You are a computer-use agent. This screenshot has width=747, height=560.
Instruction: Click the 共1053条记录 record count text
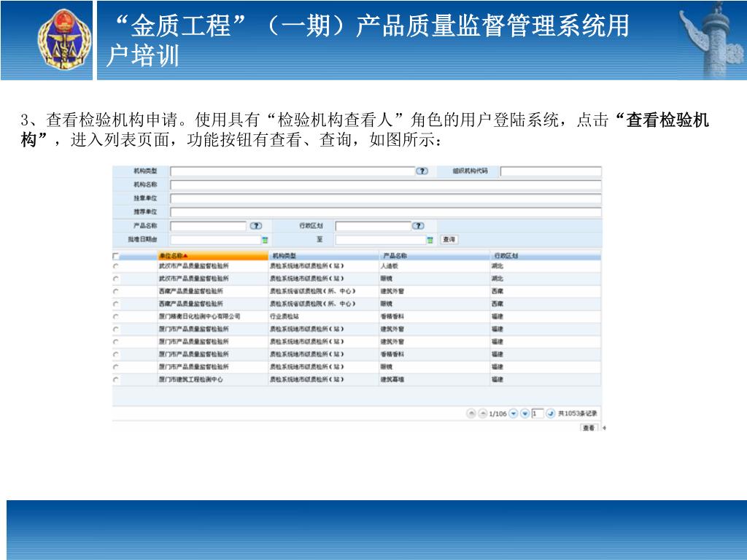pyautogui.click(x=578, y=413)
